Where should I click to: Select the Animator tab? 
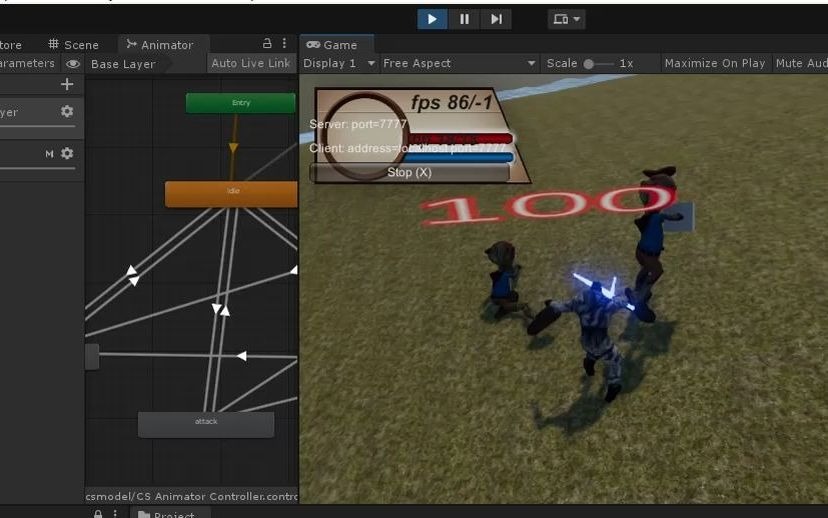coord(160,45)
